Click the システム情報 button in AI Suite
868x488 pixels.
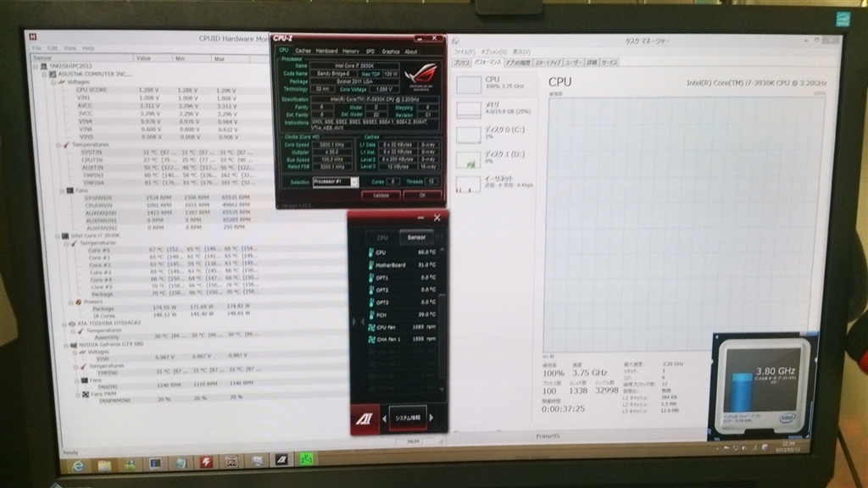point(408,419)
